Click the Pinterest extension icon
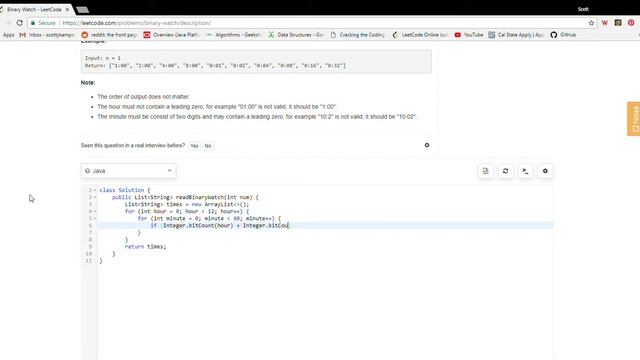 tap(631, 23)
